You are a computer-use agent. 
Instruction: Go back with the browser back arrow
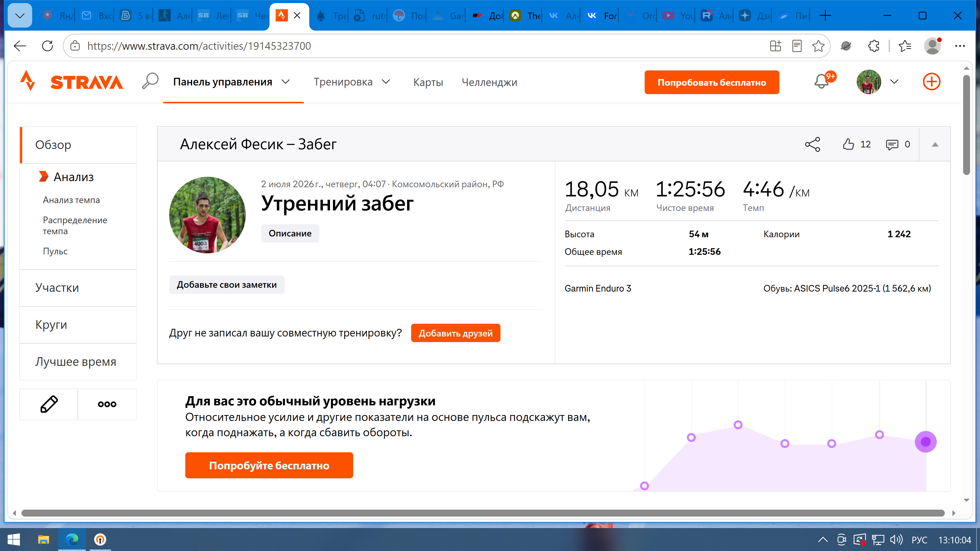click(x=20, y=46)
